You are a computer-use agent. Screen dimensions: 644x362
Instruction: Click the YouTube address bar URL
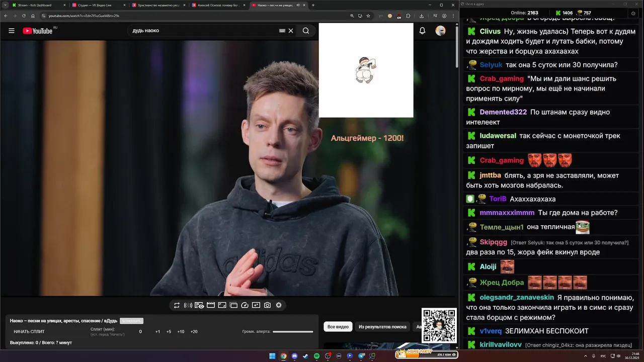(84, 16)
